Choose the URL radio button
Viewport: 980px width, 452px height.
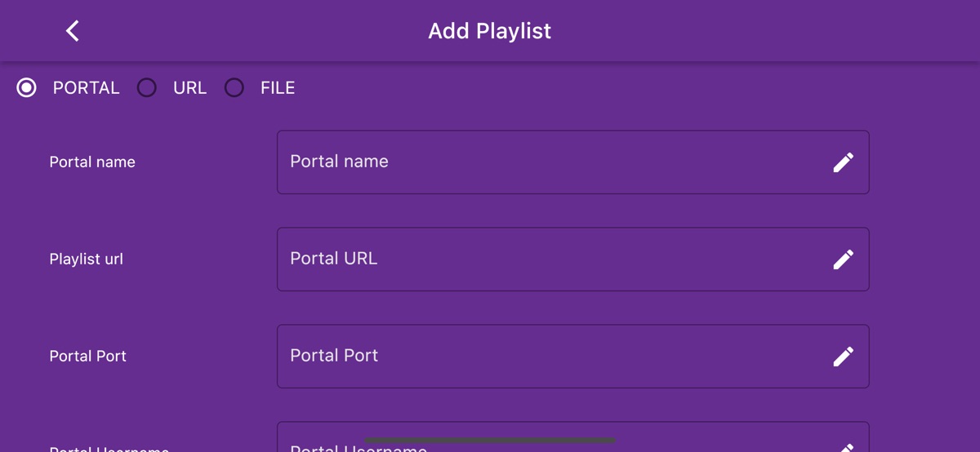pos(147,88)
